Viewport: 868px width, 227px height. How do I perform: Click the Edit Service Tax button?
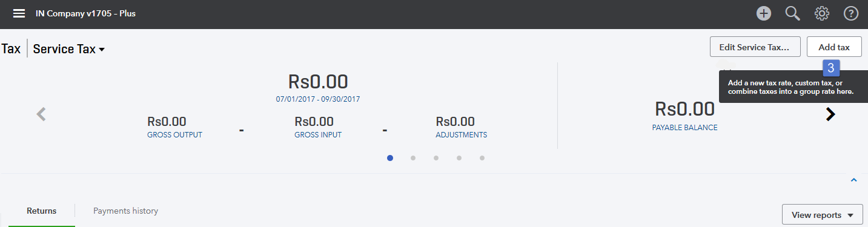click(x=755, y=47)
